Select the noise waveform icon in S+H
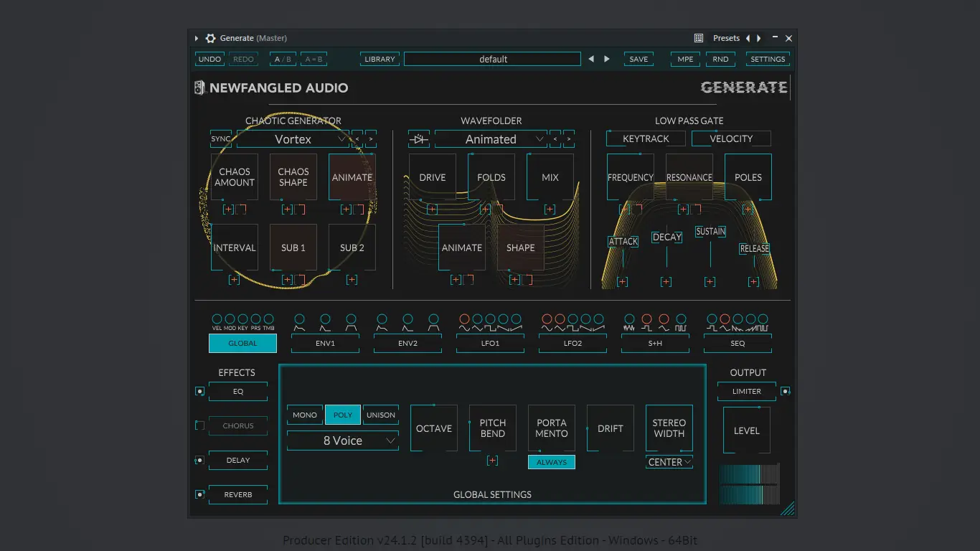The height and width of the screenshot is (551, 980). click(x=630, y=321)
